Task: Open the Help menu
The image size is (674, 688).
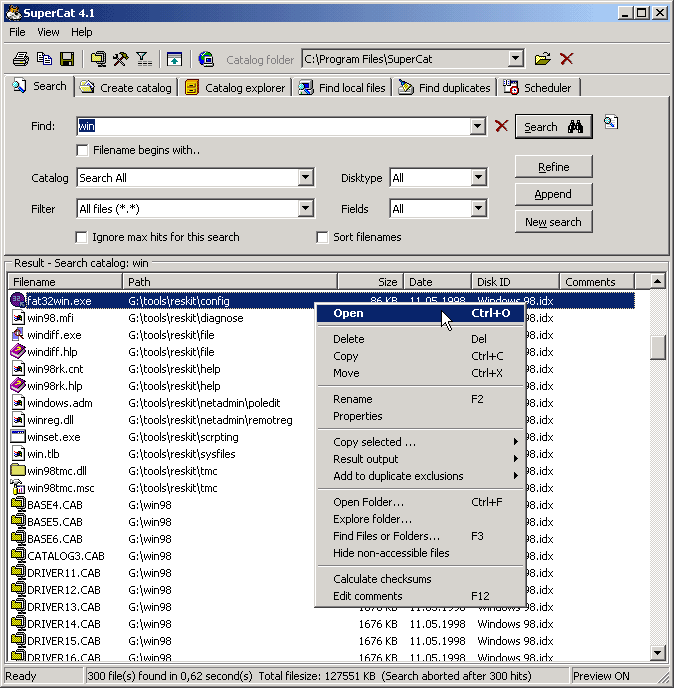Action: pos(82,32)
